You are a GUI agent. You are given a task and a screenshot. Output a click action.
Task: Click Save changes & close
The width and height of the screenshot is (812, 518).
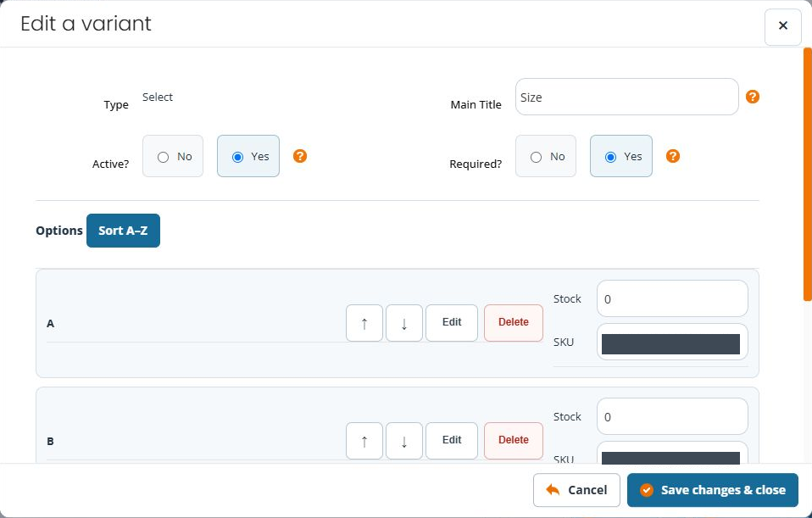click(x=713, y=490)
